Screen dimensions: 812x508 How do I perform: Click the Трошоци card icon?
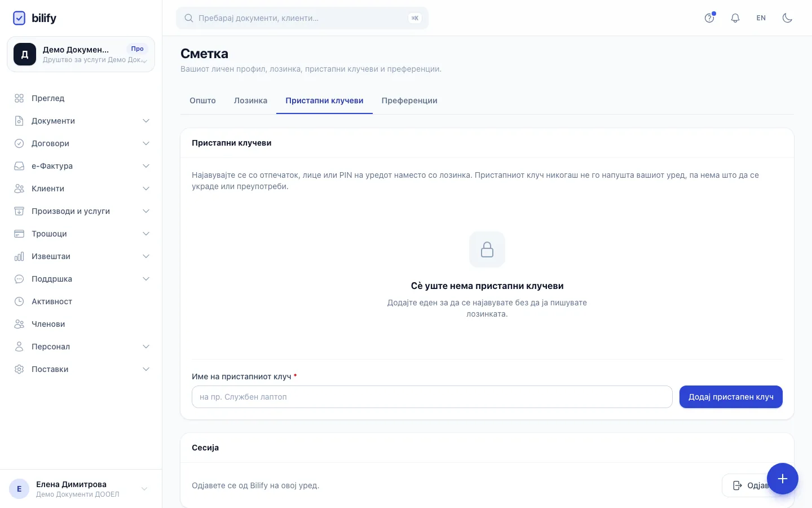19,234
